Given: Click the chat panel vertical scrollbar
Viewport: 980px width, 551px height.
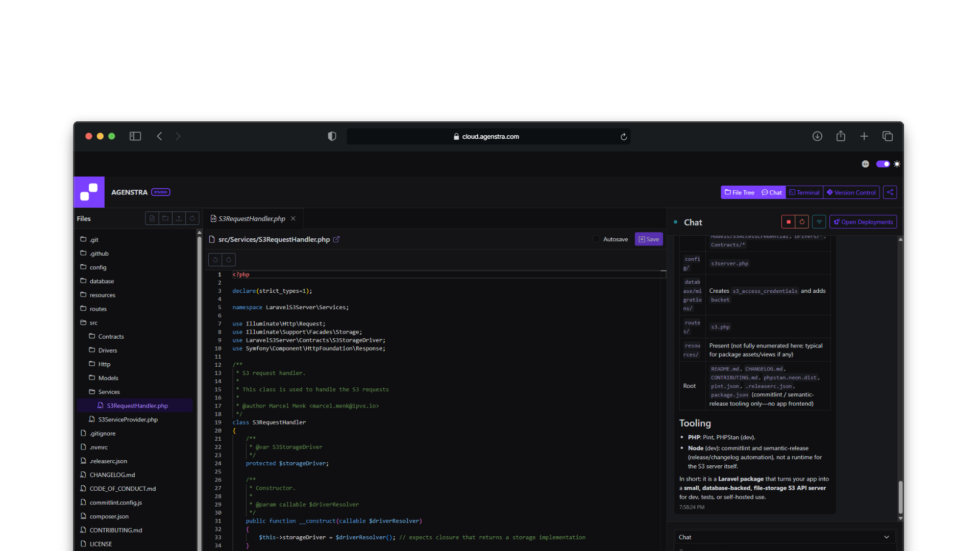Looking at the screenshot, I should (900, 497).
